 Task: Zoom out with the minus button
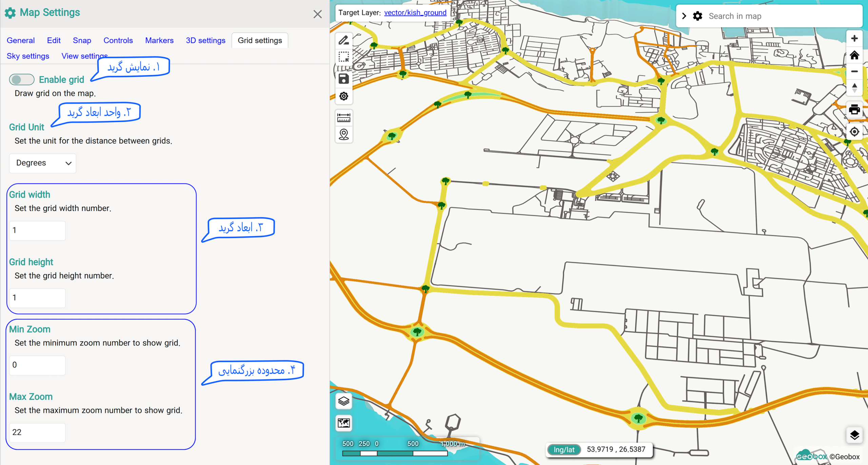tap(854, 71)
